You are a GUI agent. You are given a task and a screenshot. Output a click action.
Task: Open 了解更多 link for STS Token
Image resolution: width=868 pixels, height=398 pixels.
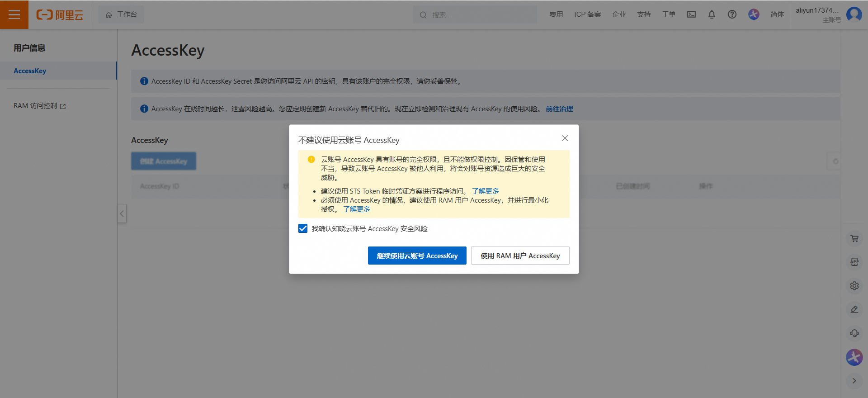click(485, 191)
